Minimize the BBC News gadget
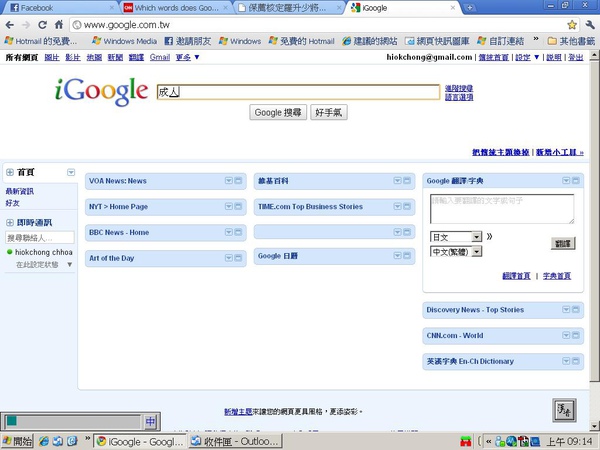This screenshot has width=600, height=450. 238,232
